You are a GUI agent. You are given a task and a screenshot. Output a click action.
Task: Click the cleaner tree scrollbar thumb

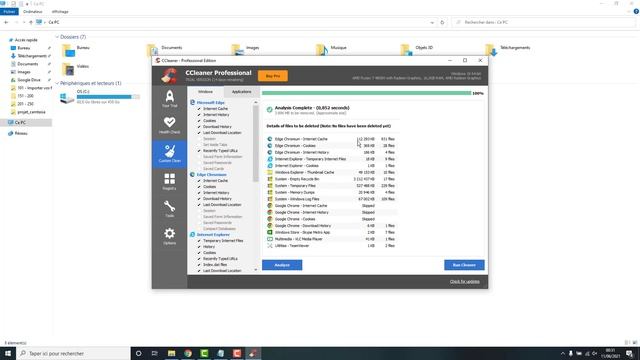(256, 143)
